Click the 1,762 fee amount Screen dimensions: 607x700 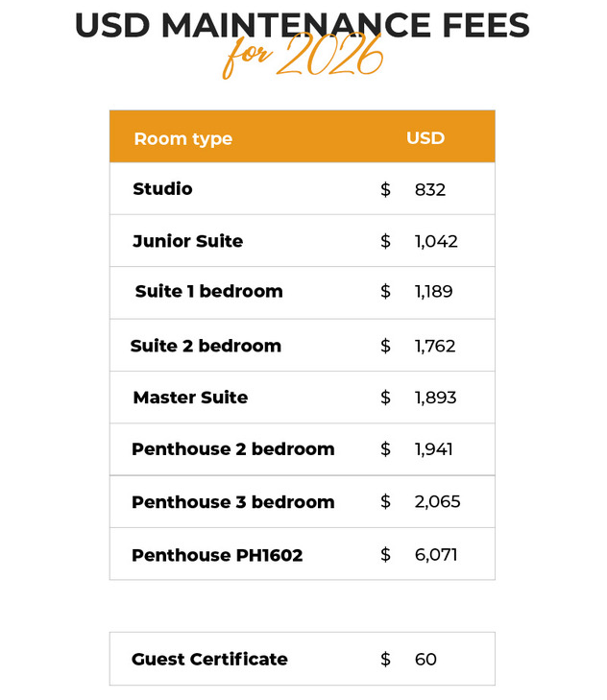click(x=435, y=347)
